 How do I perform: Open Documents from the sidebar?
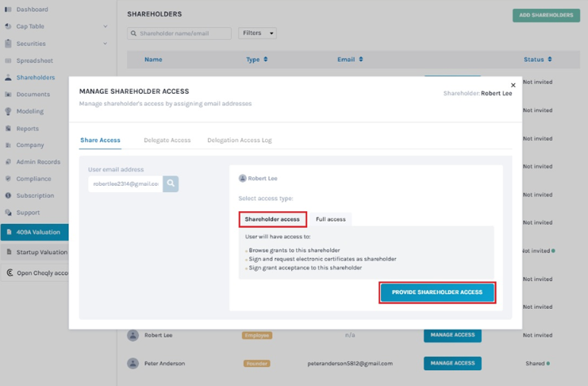[x=33, y=95]
